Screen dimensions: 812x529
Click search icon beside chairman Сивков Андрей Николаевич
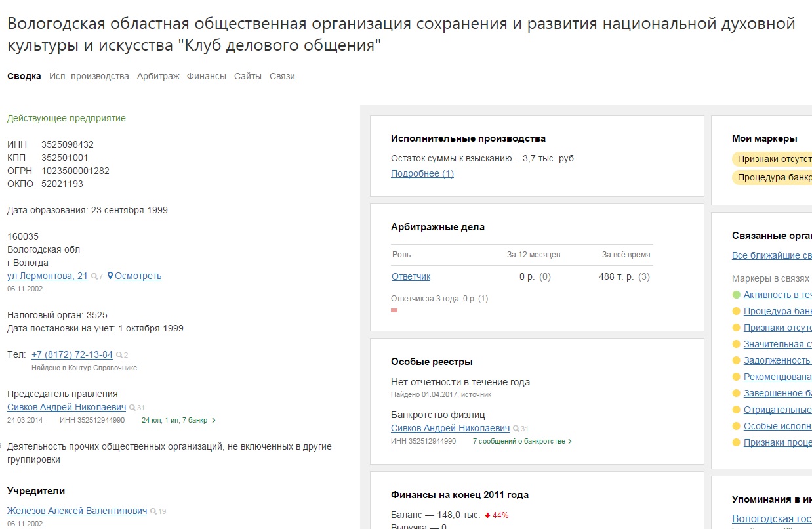click(132, 408)
